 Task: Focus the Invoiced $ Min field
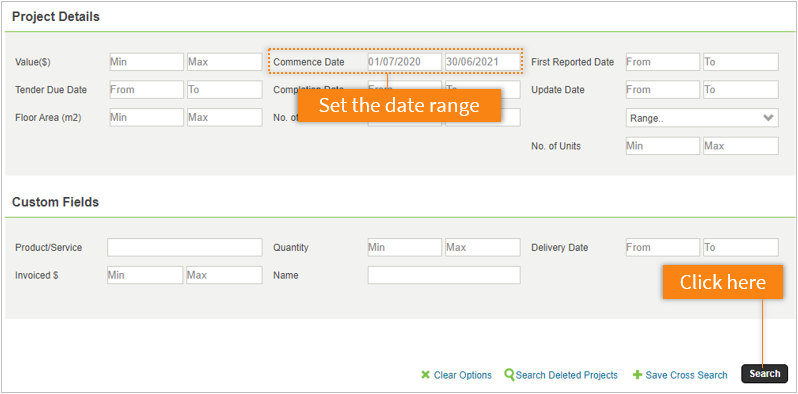coord(145,275)
